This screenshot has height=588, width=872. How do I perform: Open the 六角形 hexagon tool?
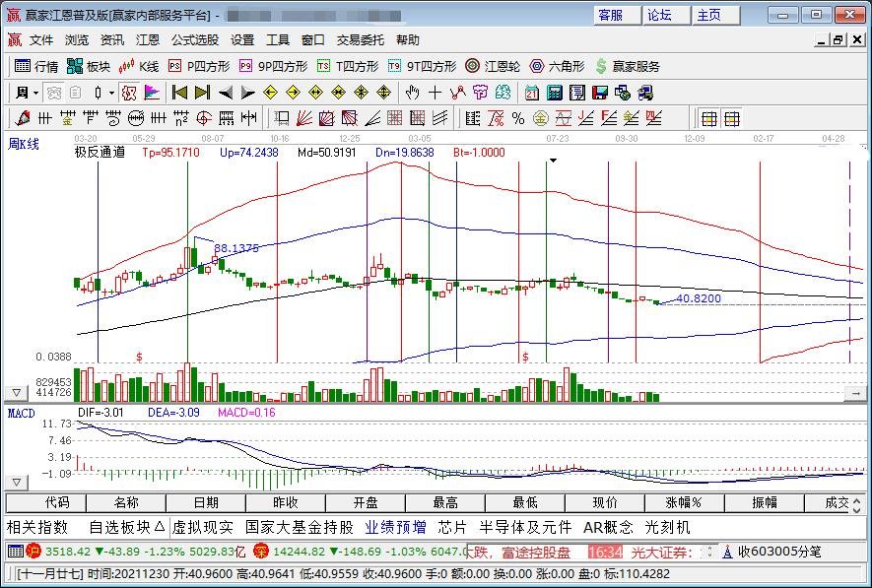558,67
